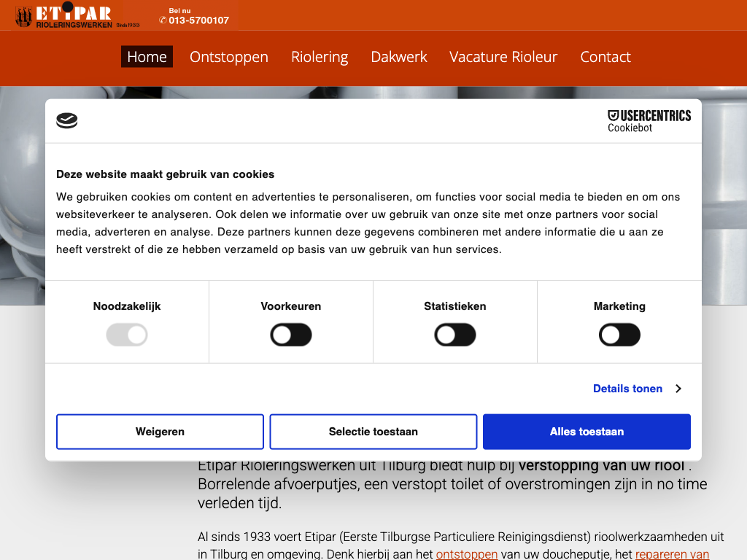Viewport: 747px width, 560px height.
Task: Follow the ontstoppen link in page text
Action: click(x=467, y=554)
